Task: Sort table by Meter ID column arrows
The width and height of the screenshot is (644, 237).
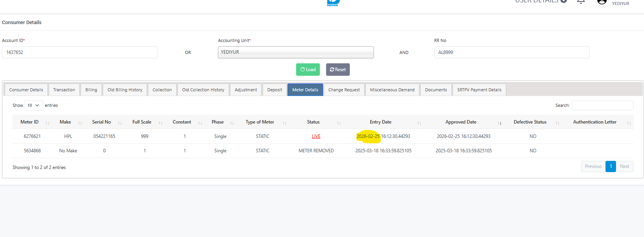Action: 47,123
